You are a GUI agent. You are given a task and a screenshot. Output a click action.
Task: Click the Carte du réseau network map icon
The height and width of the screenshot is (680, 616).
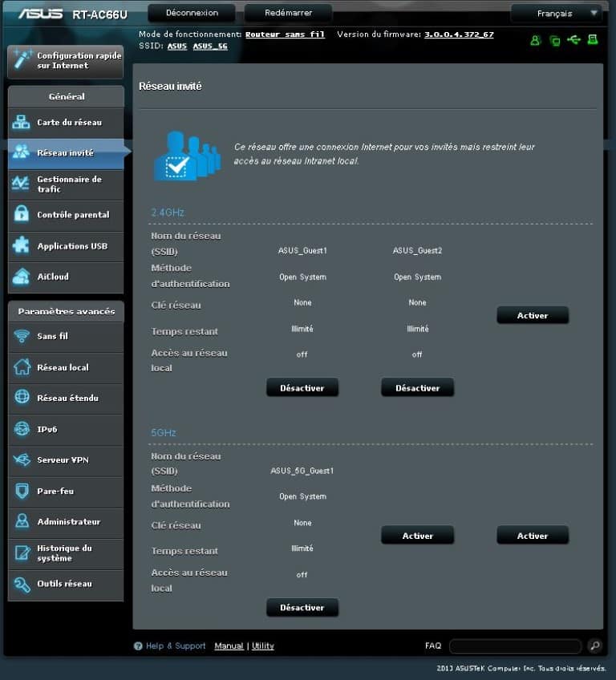tap(21, 123)
